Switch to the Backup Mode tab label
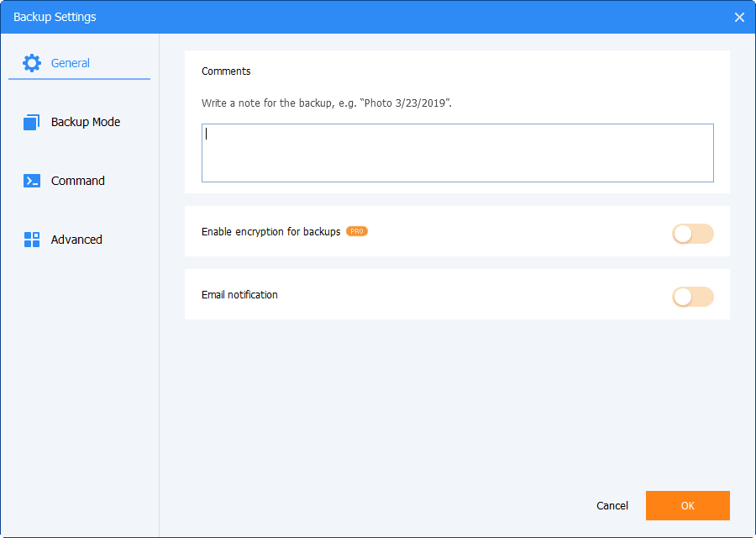Viewport: 756px width, 538px height. pos(86,122)
